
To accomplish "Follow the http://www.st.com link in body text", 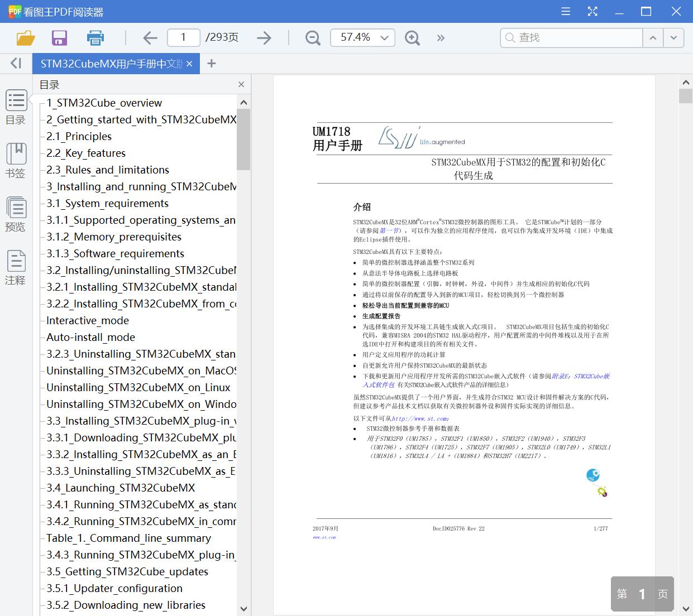I will (x=420, y=418).
